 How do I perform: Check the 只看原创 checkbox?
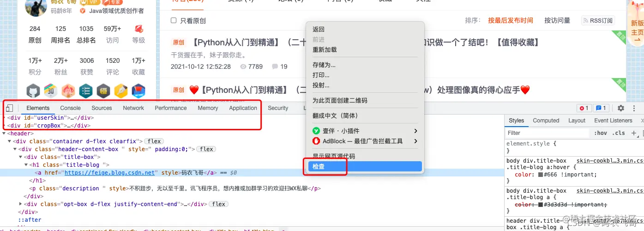click(x=174, y=20)
